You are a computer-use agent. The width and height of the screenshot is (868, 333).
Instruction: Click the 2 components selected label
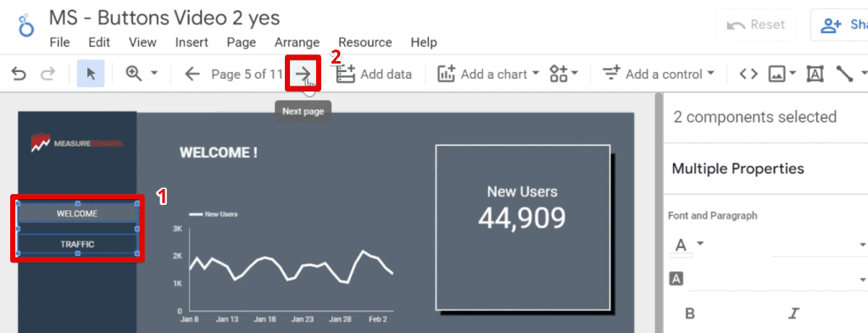(755, 117)
